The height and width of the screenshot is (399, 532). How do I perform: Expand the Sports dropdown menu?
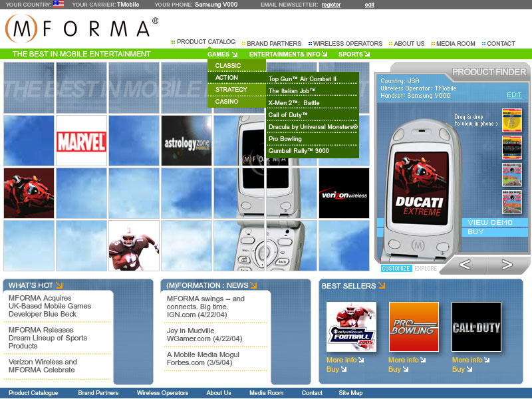pyautogui.click(x=354, y=54)
